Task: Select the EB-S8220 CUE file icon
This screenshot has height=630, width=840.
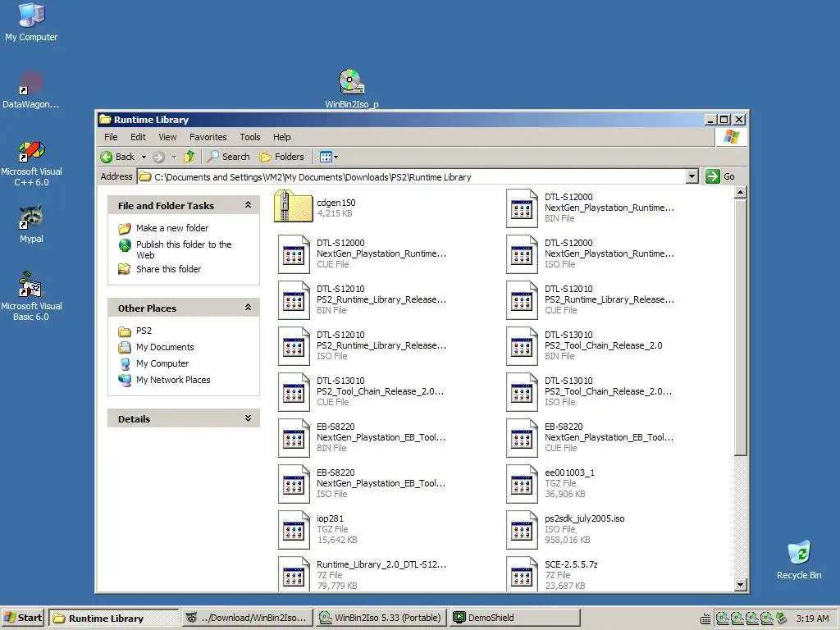Action: click(522, 439)
